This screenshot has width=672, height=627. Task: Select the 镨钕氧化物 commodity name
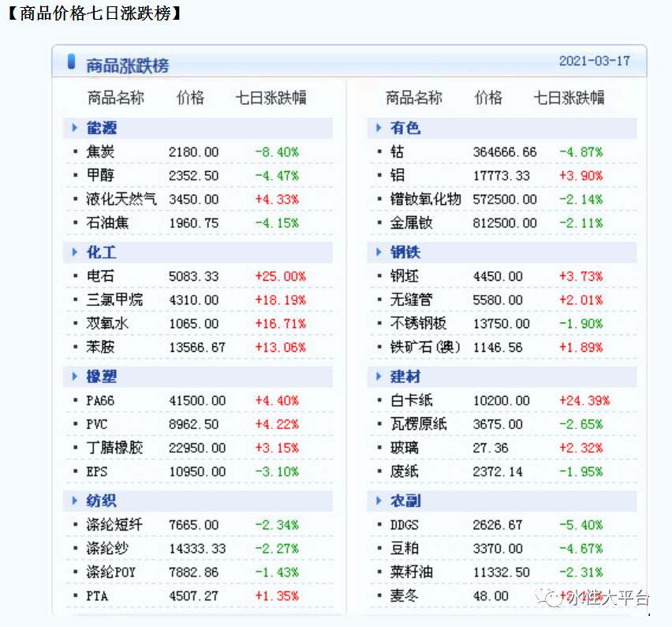426,199
